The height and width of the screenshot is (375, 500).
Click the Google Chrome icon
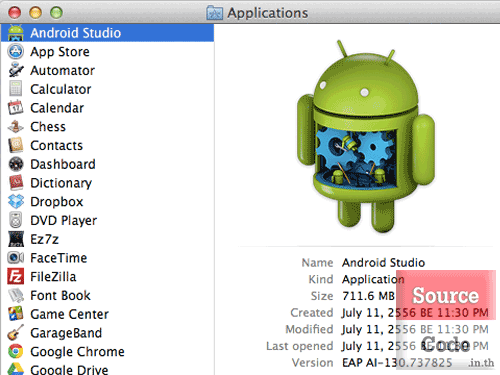[x=16, y=352]
